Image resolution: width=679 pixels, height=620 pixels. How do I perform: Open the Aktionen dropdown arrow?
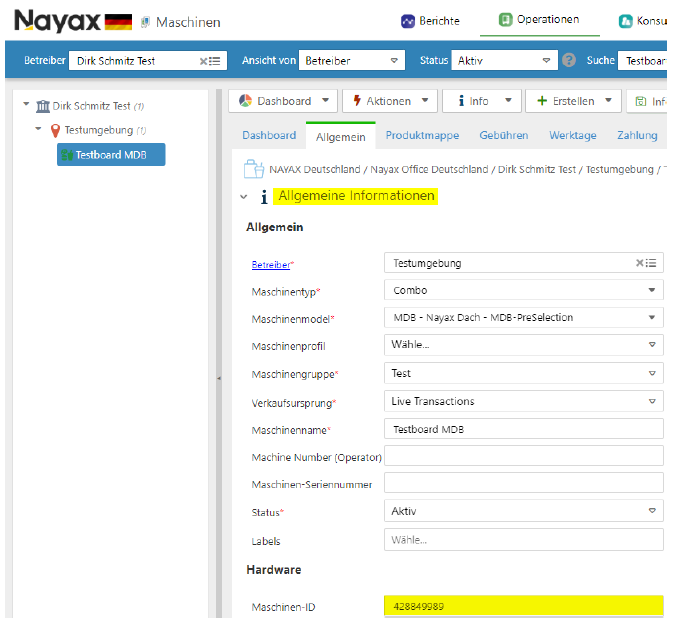click(425, 100)
